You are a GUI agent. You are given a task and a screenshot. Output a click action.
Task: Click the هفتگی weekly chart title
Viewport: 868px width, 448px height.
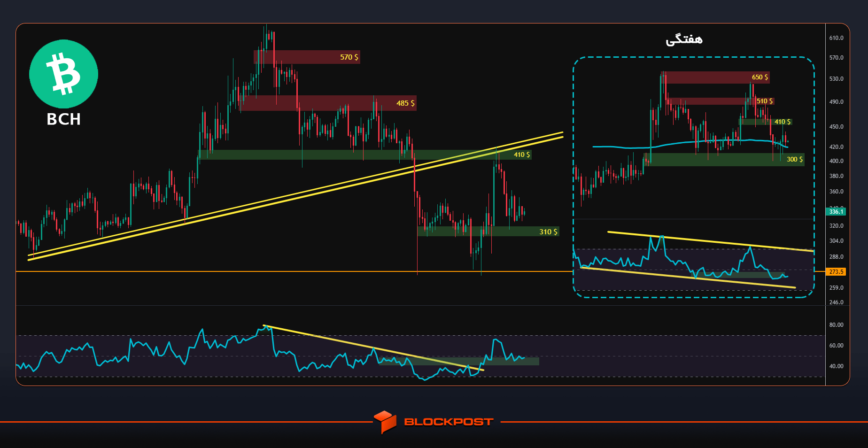[684, 40]
